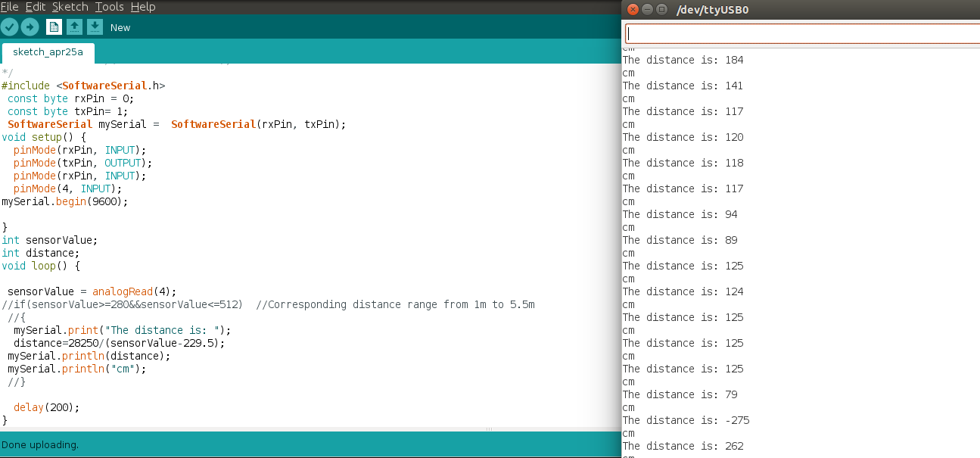The height and width of the screenshot is (458, 980).
Task: Click 'The distance is: 141' output line
Action: click(683, 86)
